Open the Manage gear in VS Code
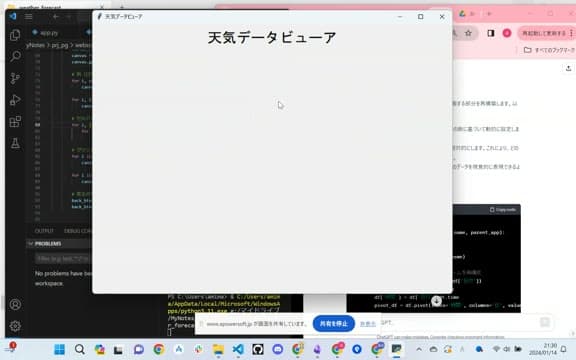The width and height of the screenshot is (576, 360). pyautogui.click(x=15, y=326)
